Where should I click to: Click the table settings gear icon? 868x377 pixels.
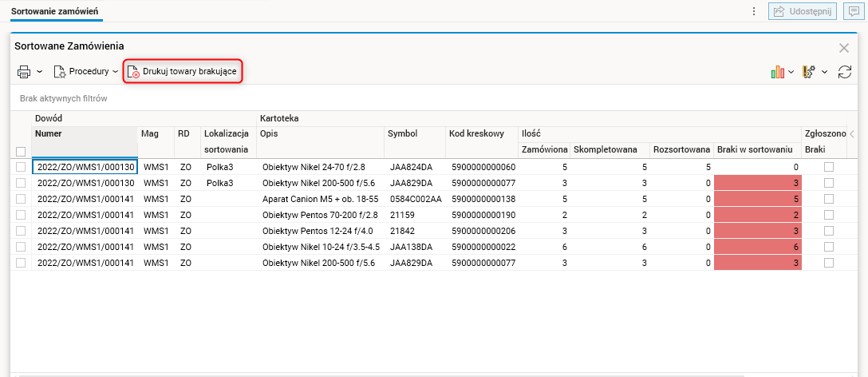pos(809,72)
